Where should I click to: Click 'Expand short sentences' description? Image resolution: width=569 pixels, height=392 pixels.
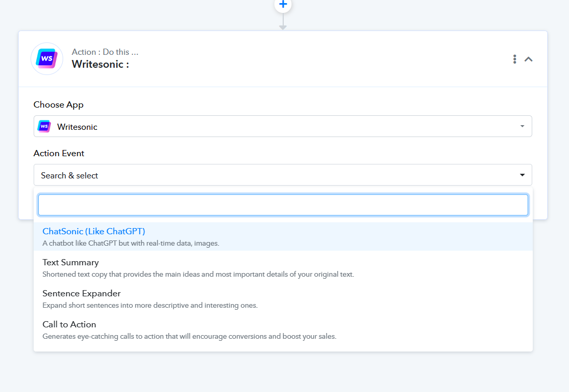(150, 305)
